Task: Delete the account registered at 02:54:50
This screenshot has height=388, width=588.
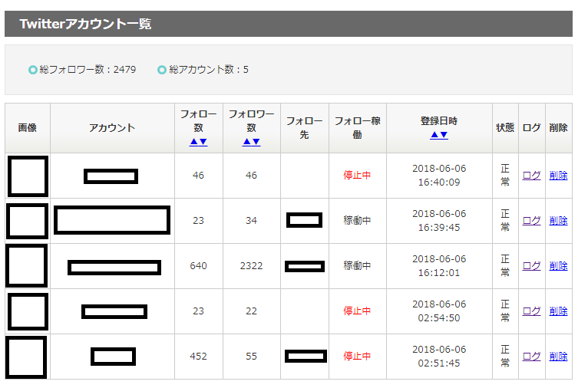Action: [x=558, y=311]
